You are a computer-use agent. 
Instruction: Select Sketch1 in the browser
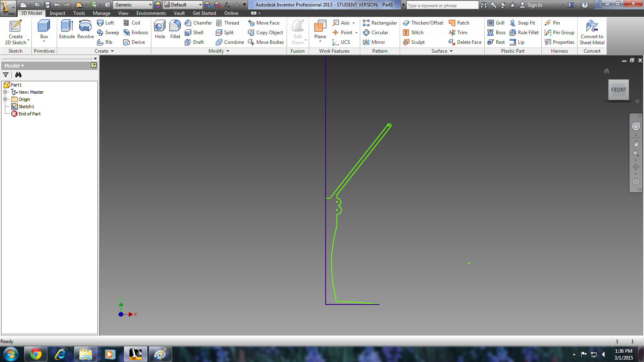[23, 107]
